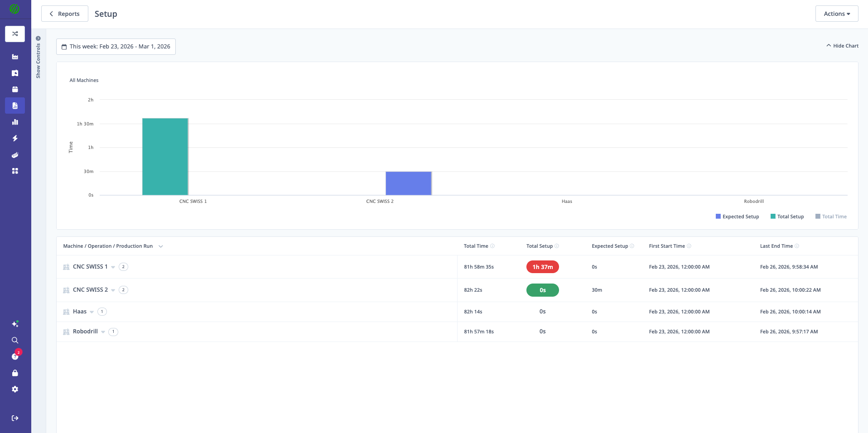Open the This week date range picker
The width and height of the screenshot is (868, 433).
116,47
